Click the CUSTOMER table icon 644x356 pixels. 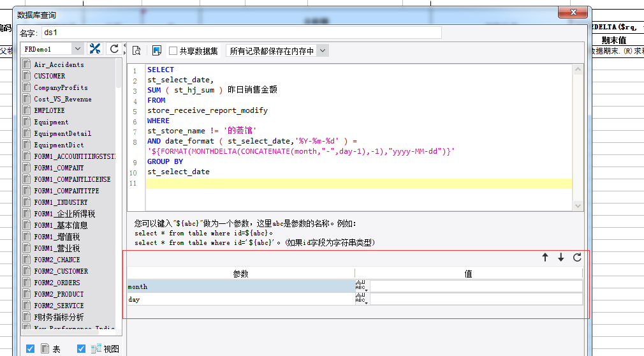pyautogui.click(x=27, y=76)
